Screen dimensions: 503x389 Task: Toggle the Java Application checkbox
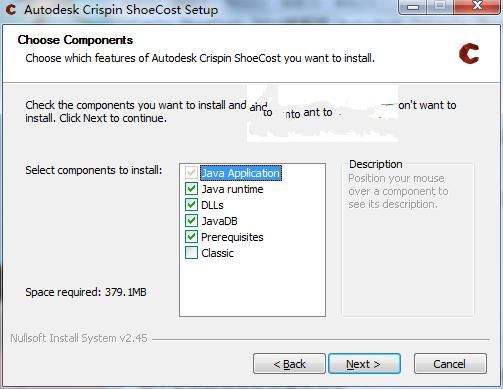(x=191, y=173)
